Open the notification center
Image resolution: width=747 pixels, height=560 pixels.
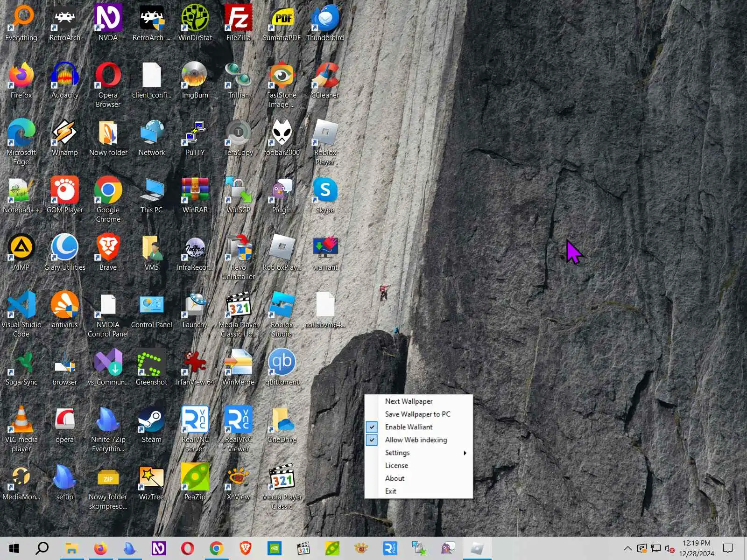(728, 548)
